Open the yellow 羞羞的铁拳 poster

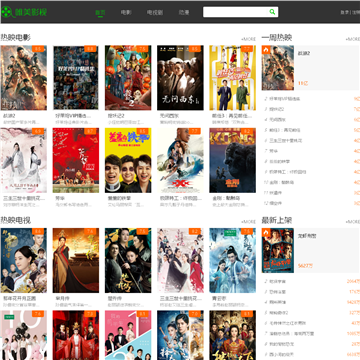(x=128, y=160)
